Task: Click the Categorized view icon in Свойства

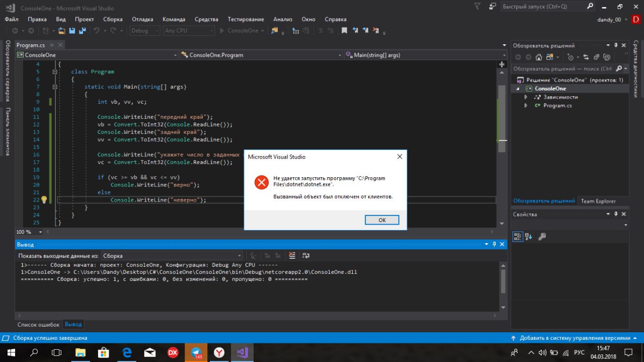Action: (518, 236)
